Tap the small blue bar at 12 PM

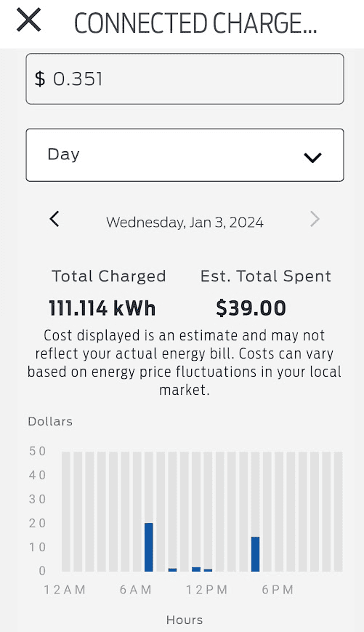coord(208,570)
